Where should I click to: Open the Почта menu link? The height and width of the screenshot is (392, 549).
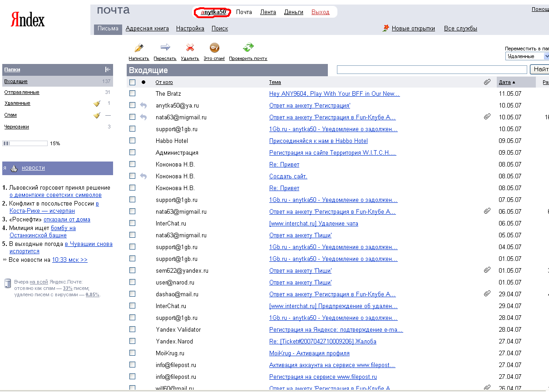(x=244, y=12)
